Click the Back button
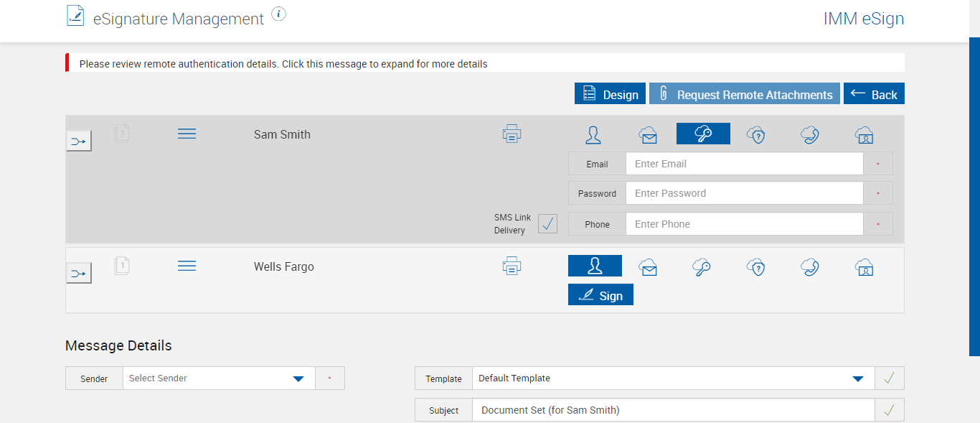Screen dimensions: 980x423 point(874,94)
